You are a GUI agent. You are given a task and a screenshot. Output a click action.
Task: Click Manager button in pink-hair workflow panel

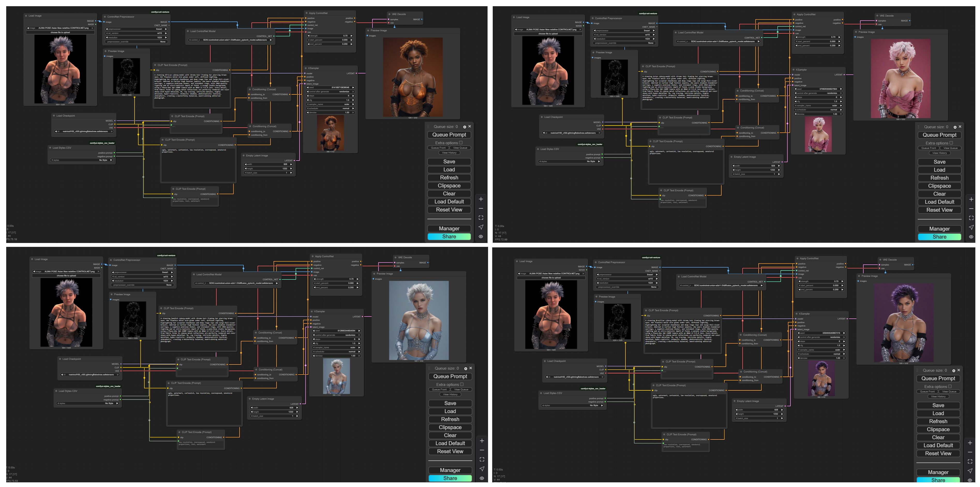(939, 229)
